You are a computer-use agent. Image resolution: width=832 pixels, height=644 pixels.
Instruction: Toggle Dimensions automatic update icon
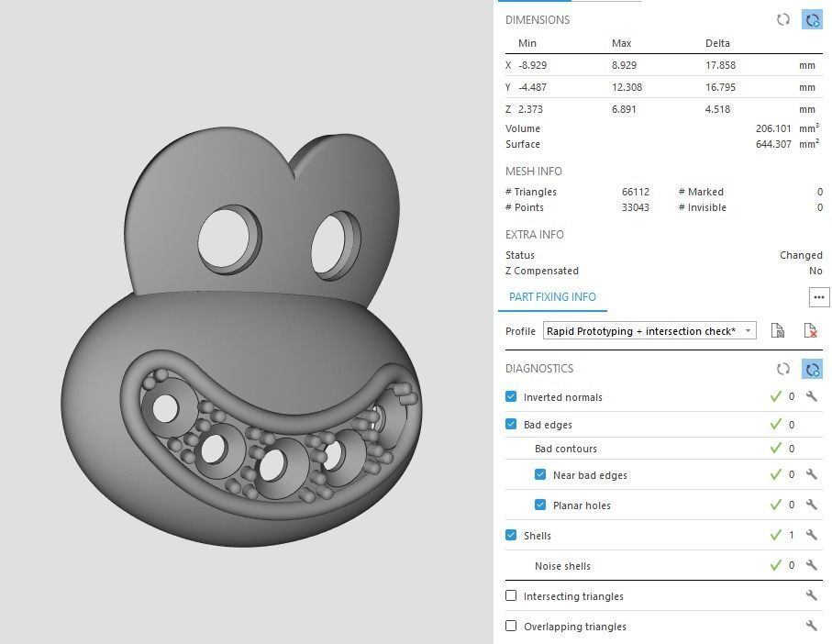pos(812,20)
